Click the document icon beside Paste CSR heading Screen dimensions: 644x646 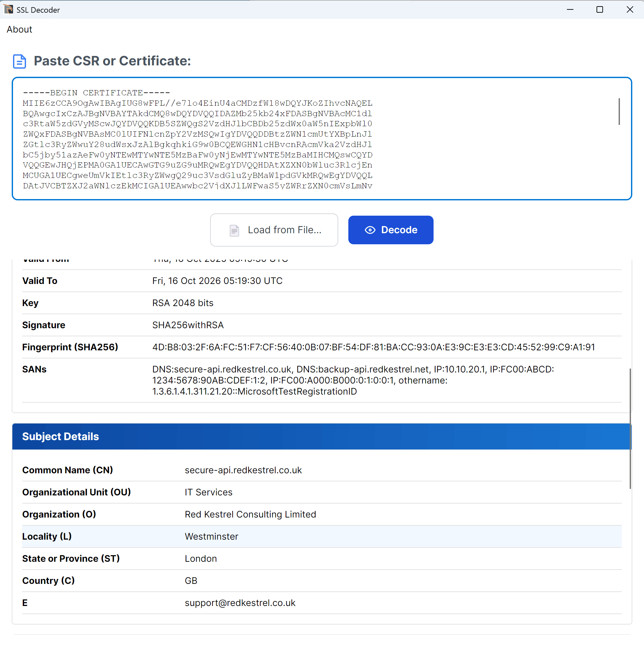point(20,61)
